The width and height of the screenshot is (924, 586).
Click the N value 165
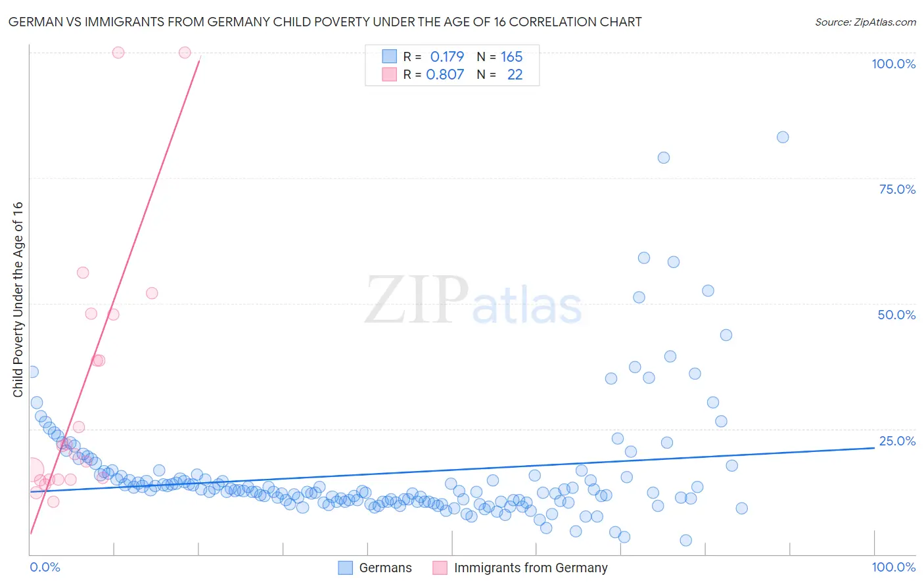click(x=511, y=56)
